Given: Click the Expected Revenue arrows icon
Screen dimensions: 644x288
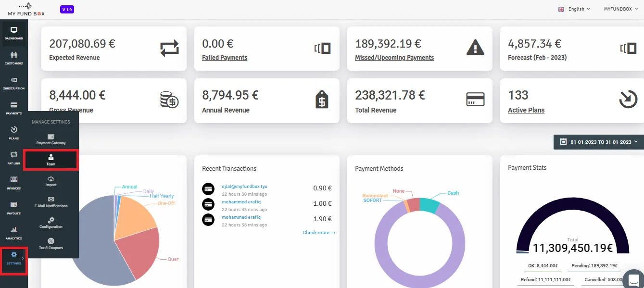Looking at the screenshot, I should point(169,48).
